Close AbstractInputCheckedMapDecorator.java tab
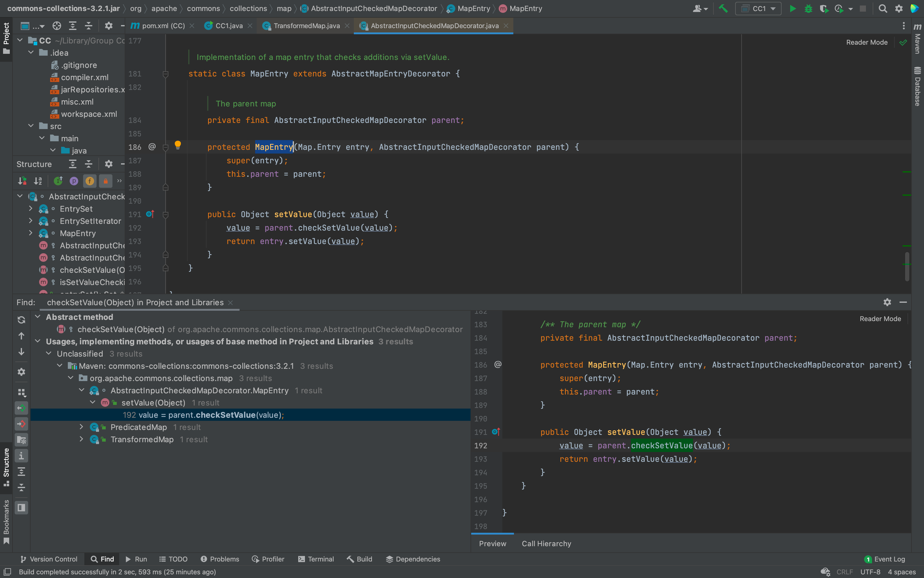The height and width of the screenshot is (578, 924). (506, 26)
